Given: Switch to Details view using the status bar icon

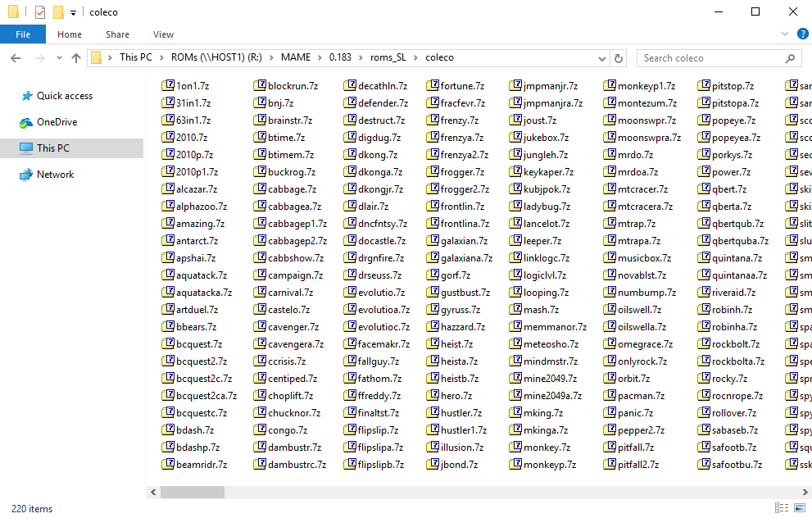Looking at the screenshot, I should (x=781, y=509).
